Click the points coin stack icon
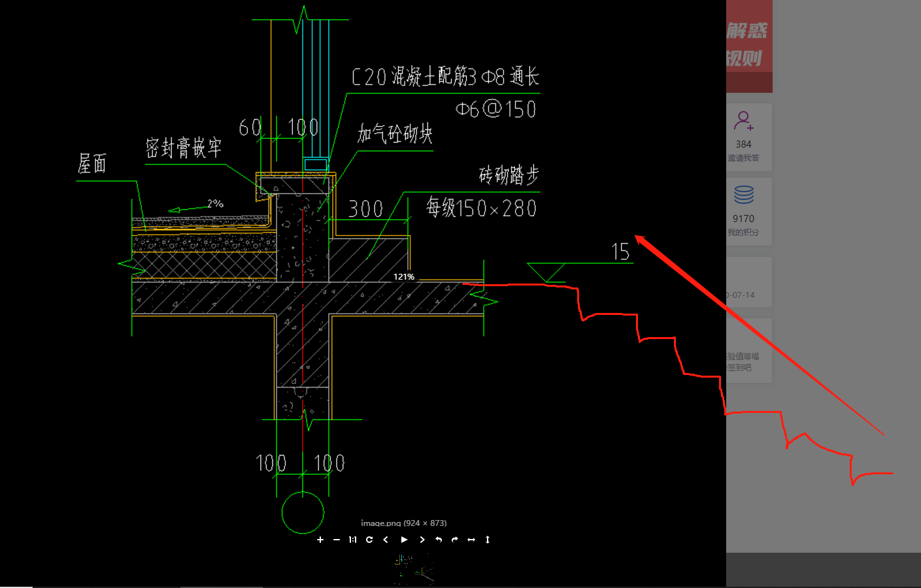The height and width of the screenshot is (588, 921). 744,195
